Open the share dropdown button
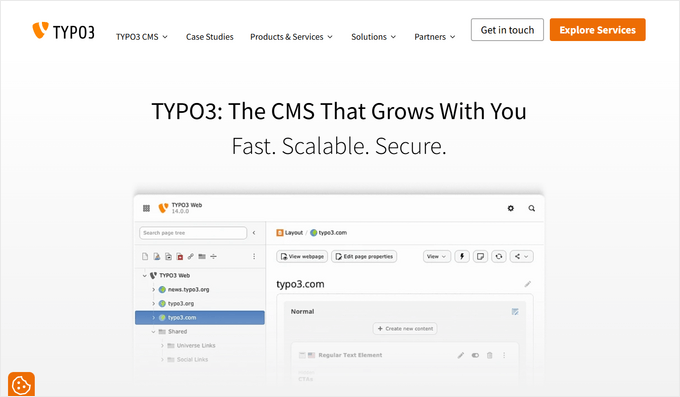This screenshot has width=680, height=397. coord(522,256)
